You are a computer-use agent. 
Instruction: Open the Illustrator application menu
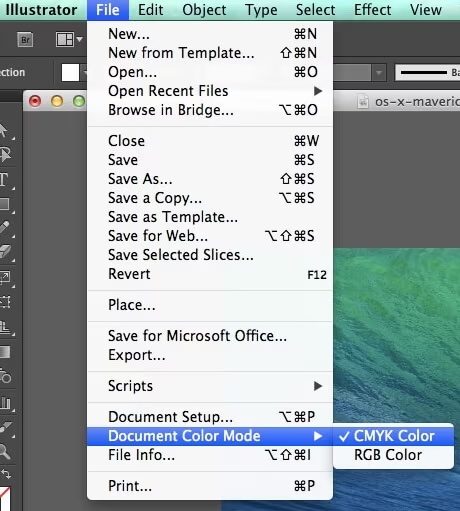tap(41, 10)
